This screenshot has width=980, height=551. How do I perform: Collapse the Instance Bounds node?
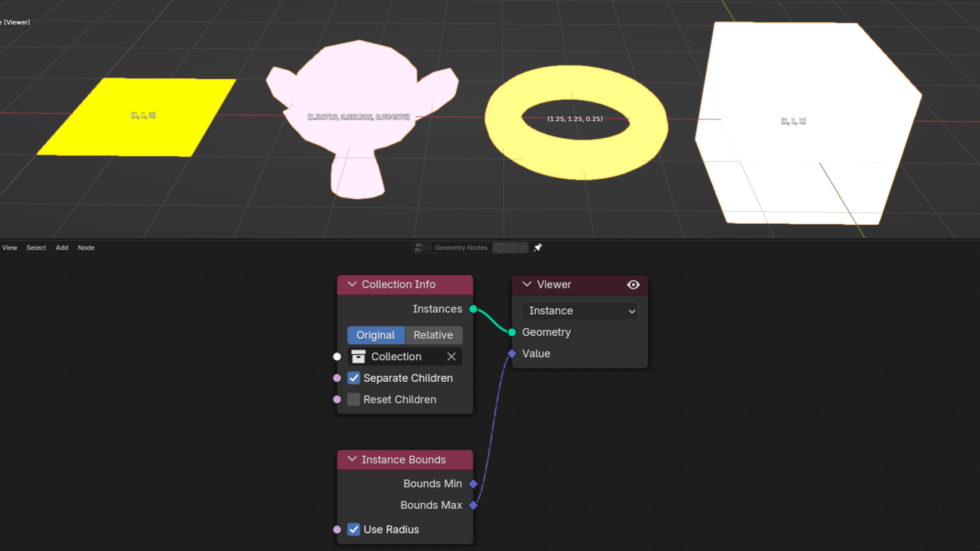tap(352, 460)
